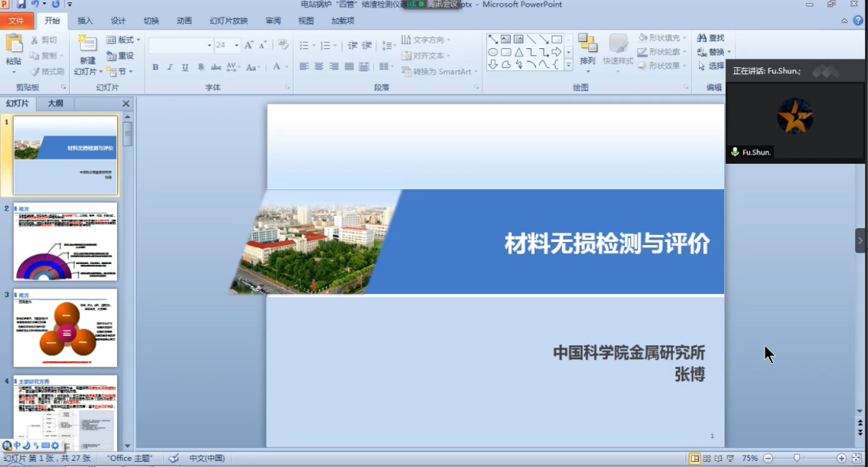Save the presentation via quick access toolbar
868x467 pixels.
pyautogui.click(x=21, y=5)
